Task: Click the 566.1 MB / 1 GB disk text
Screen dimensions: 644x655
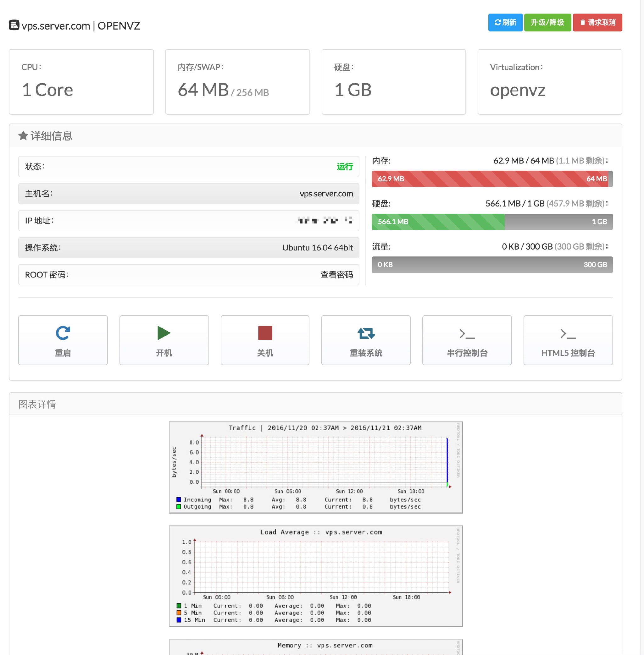Action: [515, 204]
